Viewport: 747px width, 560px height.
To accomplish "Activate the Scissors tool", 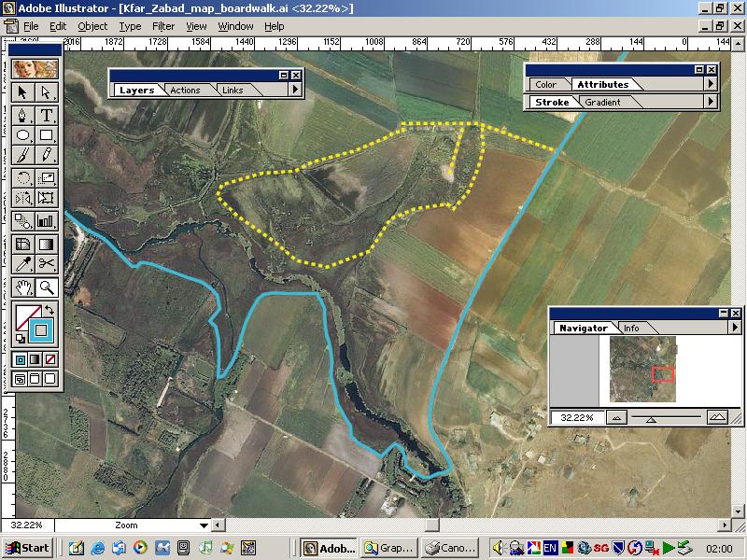I will pos(47,265).
